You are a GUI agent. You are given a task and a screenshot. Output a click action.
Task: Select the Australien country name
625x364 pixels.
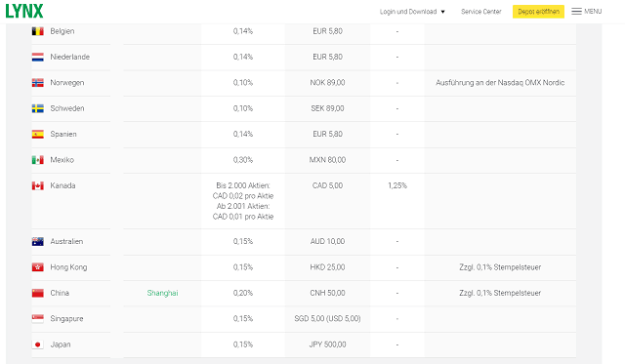point(66,242)
